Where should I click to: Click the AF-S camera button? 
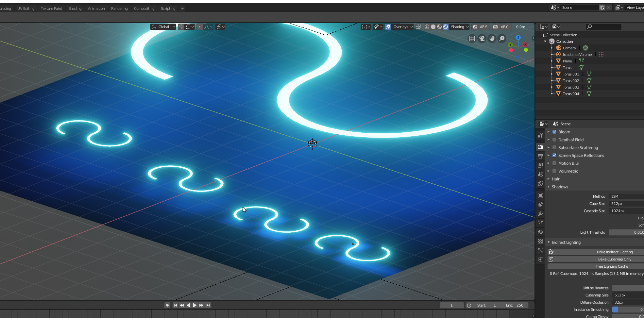tap(480, 27)
